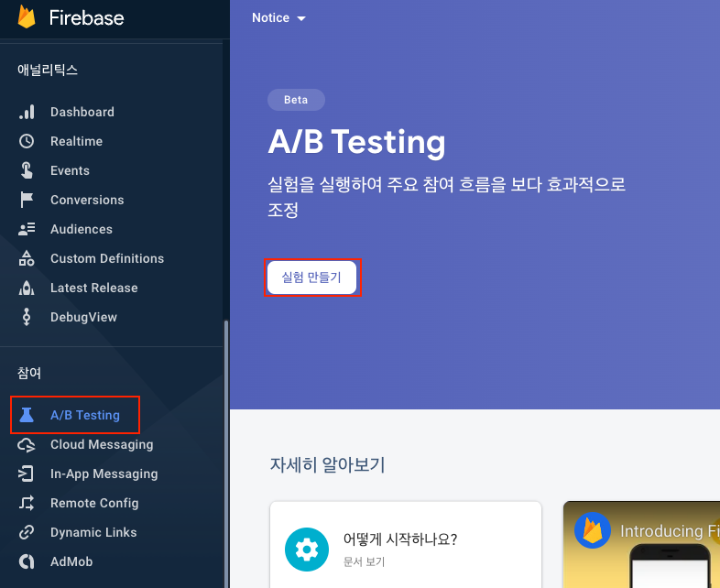Click the 자세히 알아보기 heading

[x=327, y=464]
